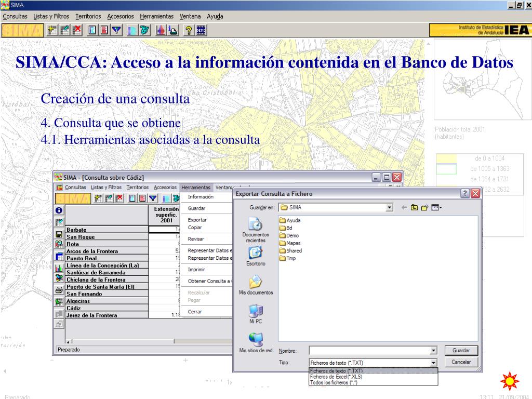Image resolution: width=532 pixels, height=399 pixels.
Task: Open the view menu dropdown in export dialog
Action: (x=436, y=207)
